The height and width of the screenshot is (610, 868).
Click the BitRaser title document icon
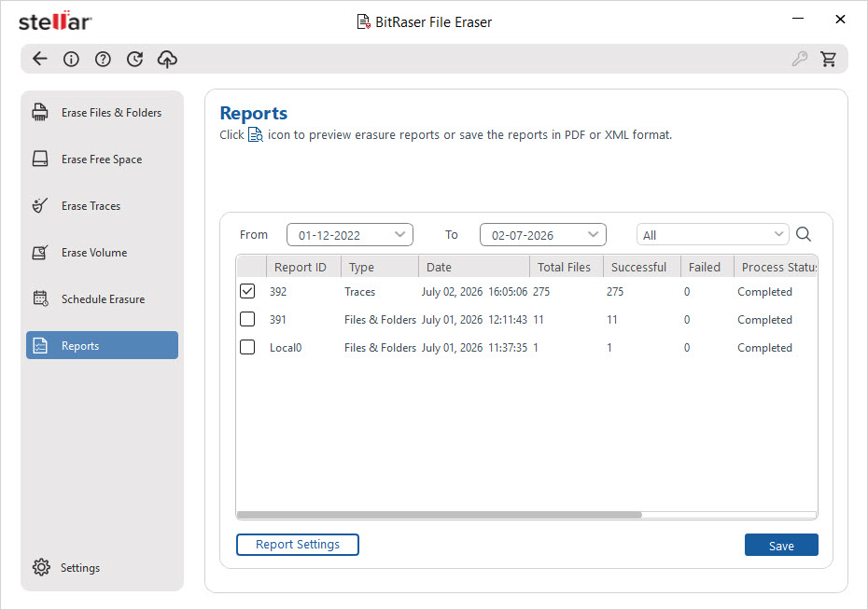pyautogui.click(x=364, y=22)
